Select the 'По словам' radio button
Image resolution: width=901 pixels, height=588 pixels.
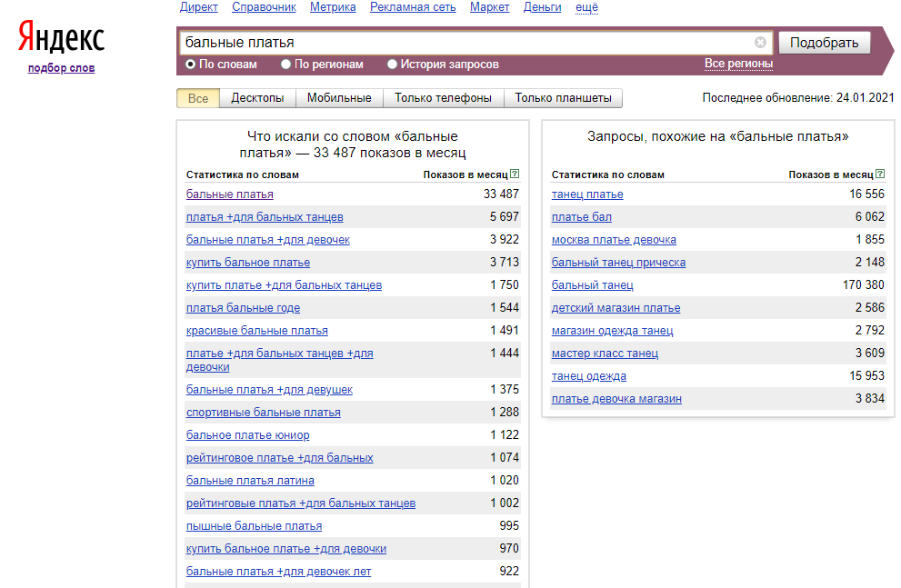pyautogui.click(x=190, y=65)
